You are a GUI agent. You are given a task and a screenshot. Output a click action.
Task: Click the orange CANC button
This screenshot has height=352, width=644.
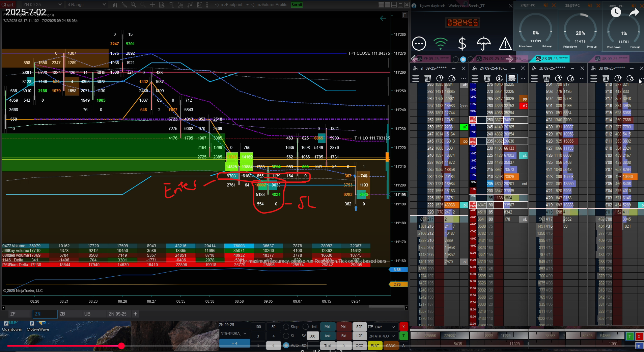pyautogui.click(x=391, y=346)
